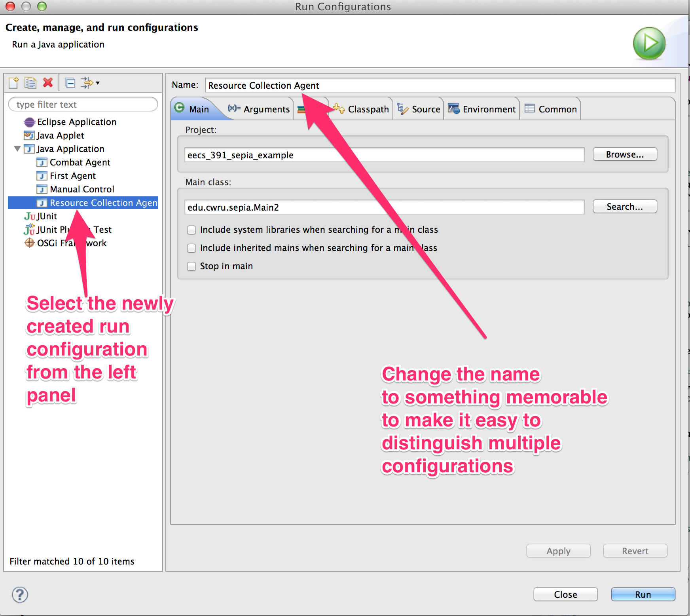Select the Eclipse Application configuration type
Viewport: 690px width, 616px height.
76,122
